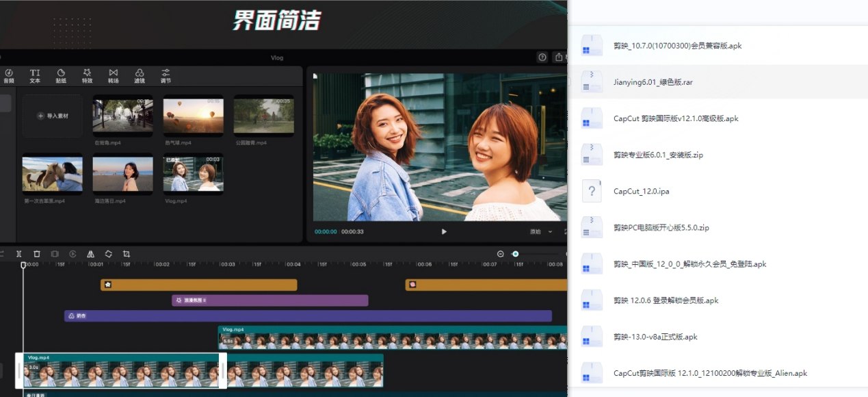The height and width of the screenshot is (397, 868).
Task: Click the 导入素材 import media button
Action: (x=52, y=115)
